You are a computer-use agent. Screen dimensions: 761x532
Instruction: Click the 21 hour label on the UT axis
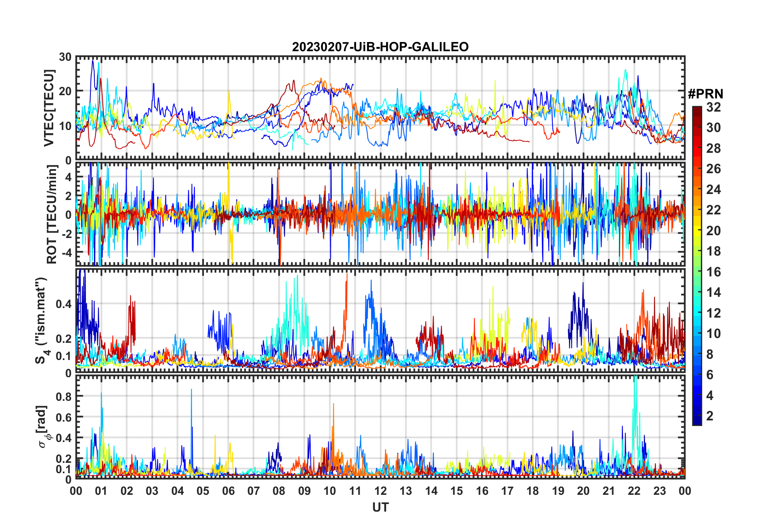click(x=609, y=491)
